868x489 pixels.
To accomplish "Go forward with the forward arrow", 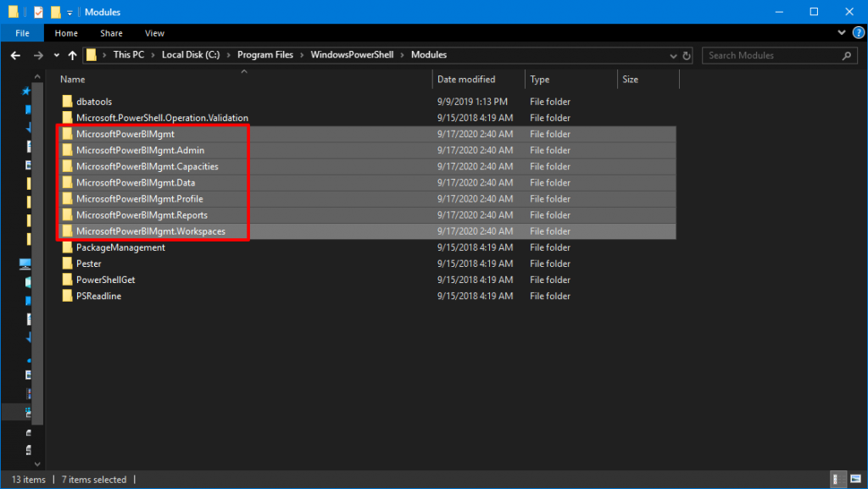I will (x=38, y=55).
